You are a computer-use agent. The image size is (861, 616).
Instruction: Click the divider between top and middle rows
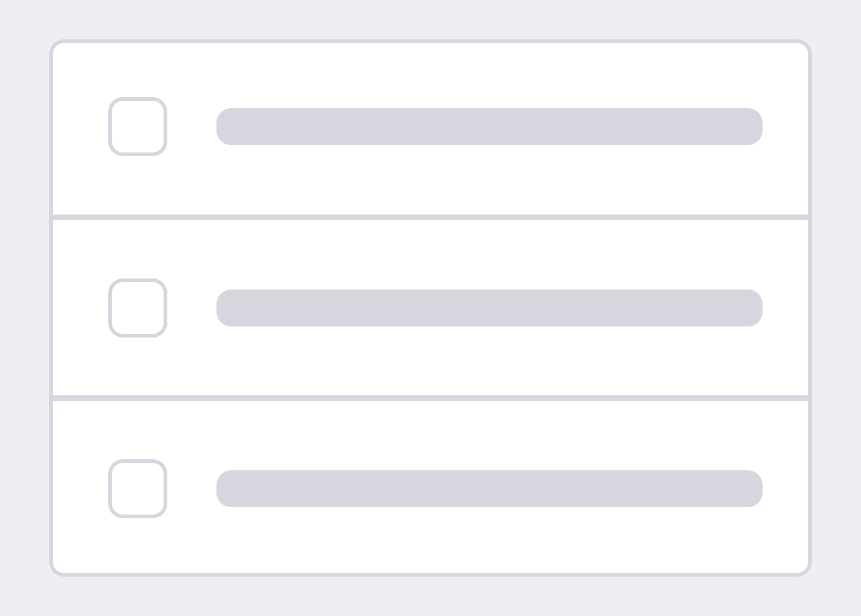coord(430,217)
